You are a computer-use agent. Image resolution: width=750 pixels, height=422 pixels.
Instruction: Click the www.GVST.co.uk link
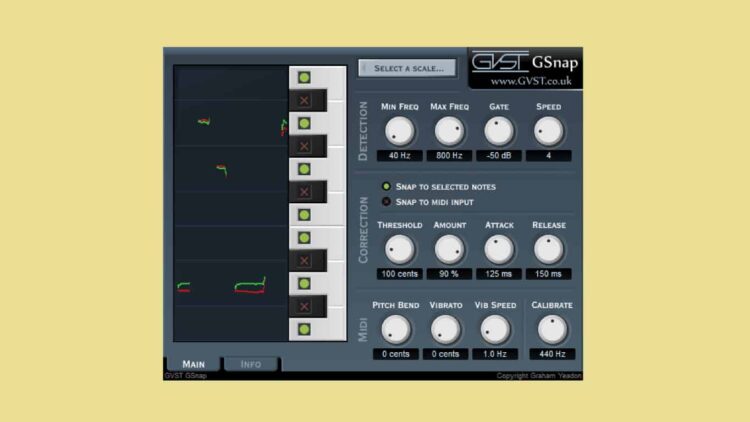[x=531, y=81]
